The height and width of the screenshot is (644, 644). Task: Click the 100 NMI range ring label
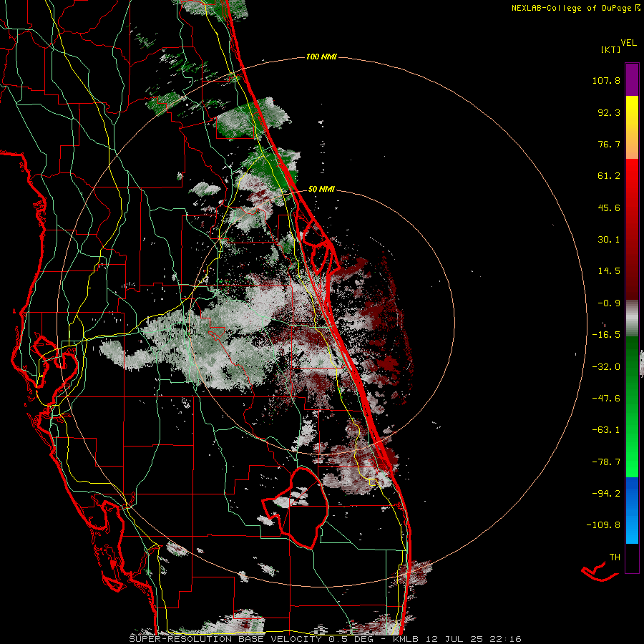[321, 57]
